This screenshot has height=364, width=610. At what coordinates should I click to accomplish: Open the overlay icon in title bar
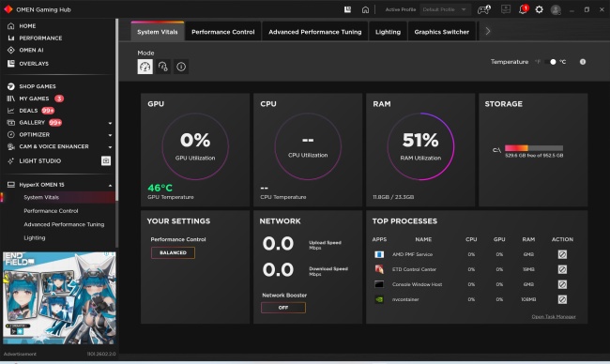347,9
